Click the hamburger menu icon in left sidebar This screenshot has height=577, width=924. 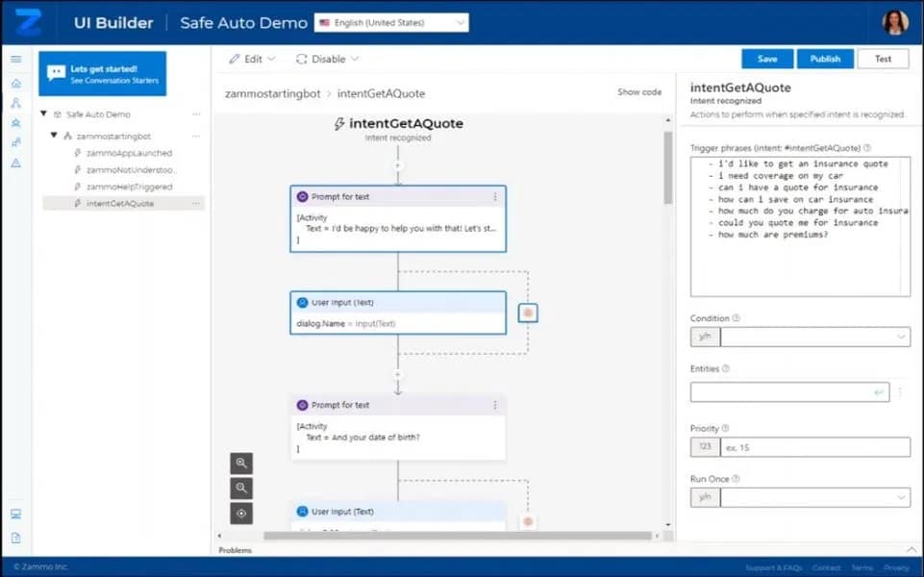pyautogui.click(x=15, y=60)
